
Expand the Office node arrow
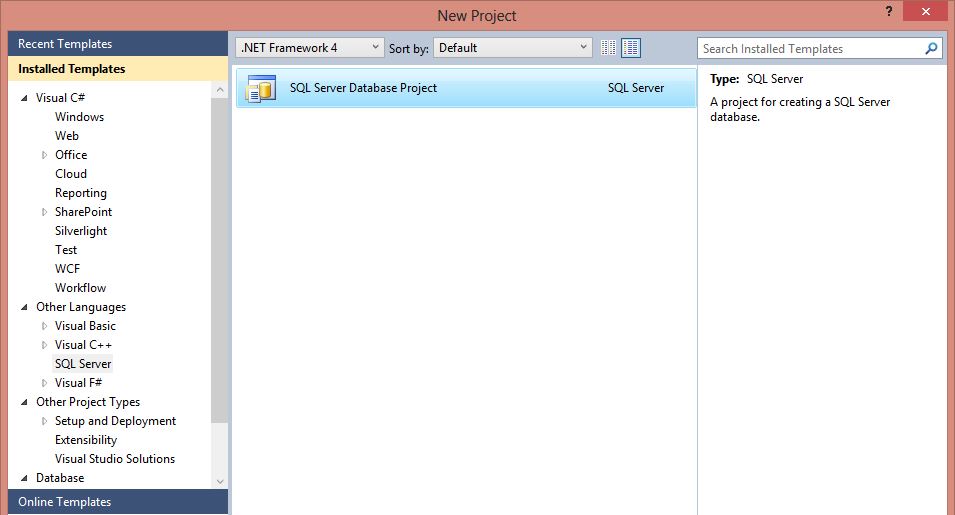pos(44,155)
